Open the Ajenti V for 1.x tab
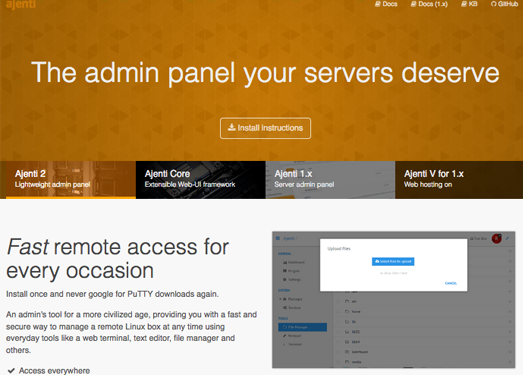This screenshot has height=375, width=523. pos(459,180)
